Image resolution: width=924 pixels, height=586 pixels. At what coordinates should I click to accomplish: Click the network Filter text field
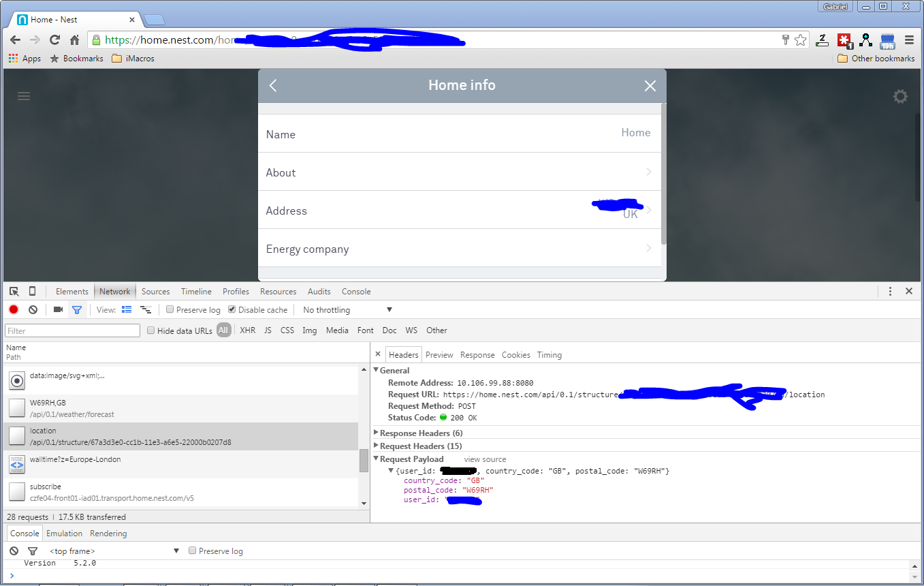(x=72, y=330)
